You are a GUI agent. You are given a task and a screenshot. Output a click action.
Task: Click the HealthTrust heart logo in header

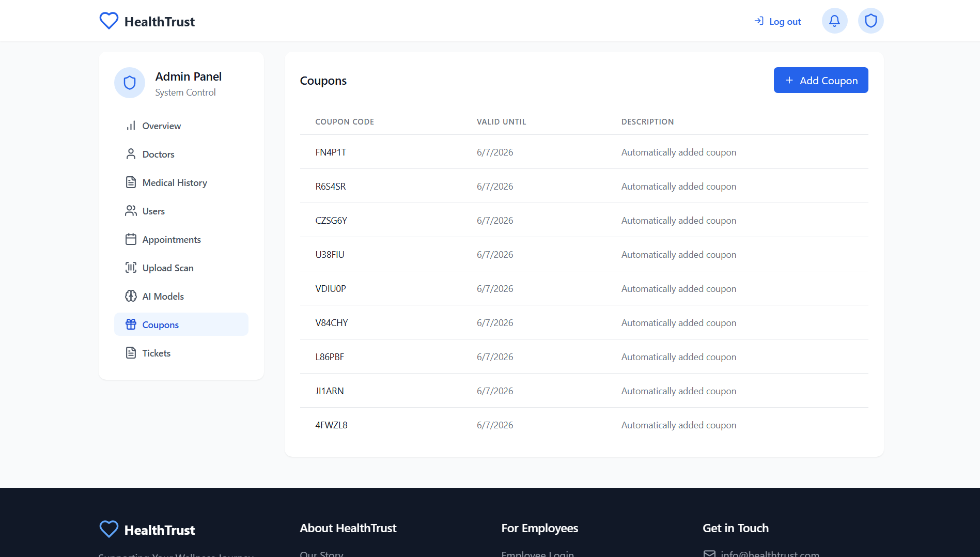(x=108, y=21)
